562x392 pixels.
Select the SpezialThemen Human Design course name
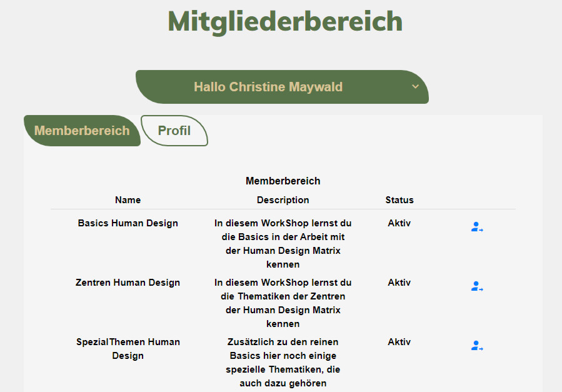pos(128,349)
